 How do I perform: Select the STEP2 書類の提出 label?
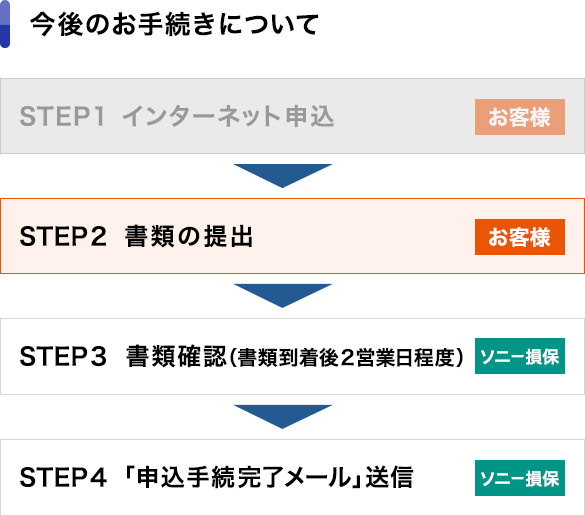(x=137, y=237)
